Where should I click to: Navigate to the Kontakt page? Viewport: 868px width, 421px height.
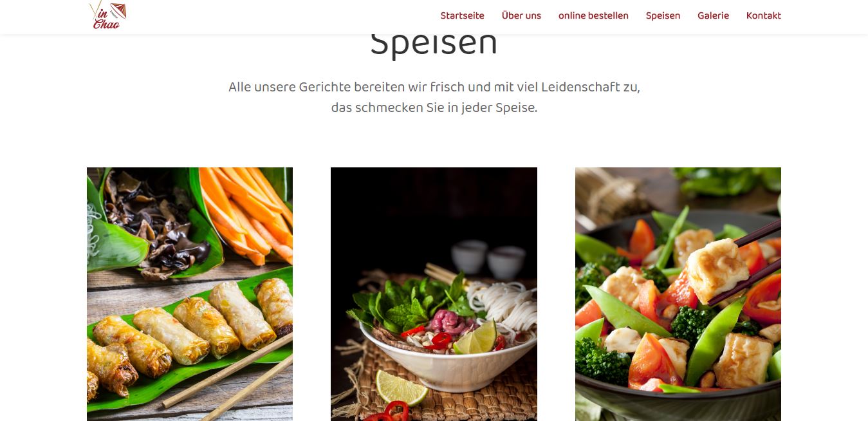pos(763,15)
